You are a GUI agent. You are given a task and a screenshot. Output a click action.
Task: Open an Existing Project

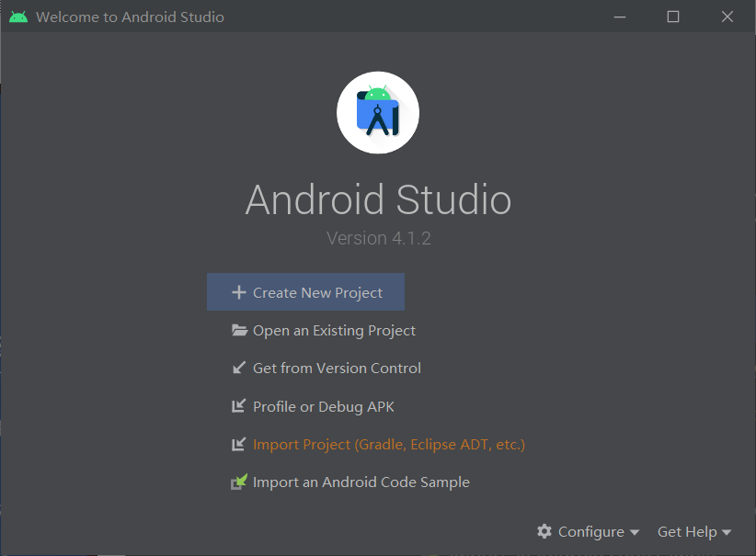tap(334, 330)
